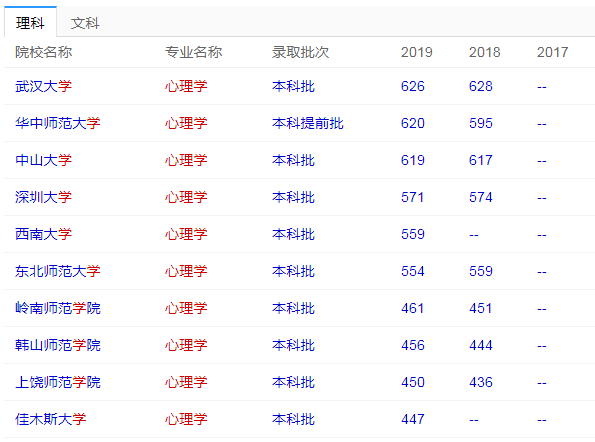Click the 2018 score 559 for 东北师范大学
Image resolution: width=595 pixels, height=442 pixels.
481,271
